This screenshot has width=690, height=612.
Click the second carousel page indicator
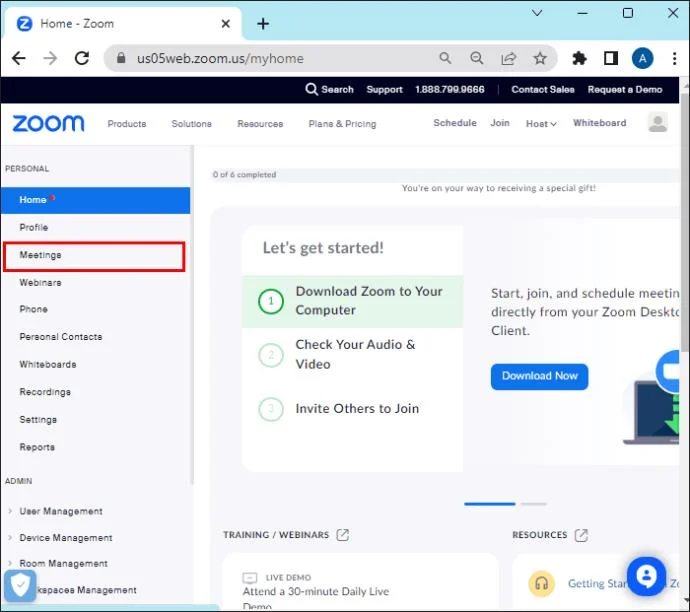(534, 504)
